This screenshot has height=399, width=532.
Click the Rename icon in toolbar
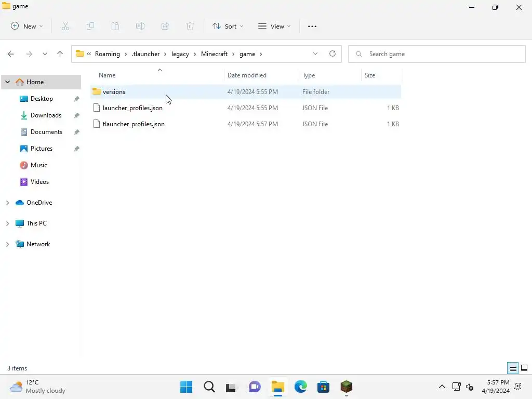140,26
